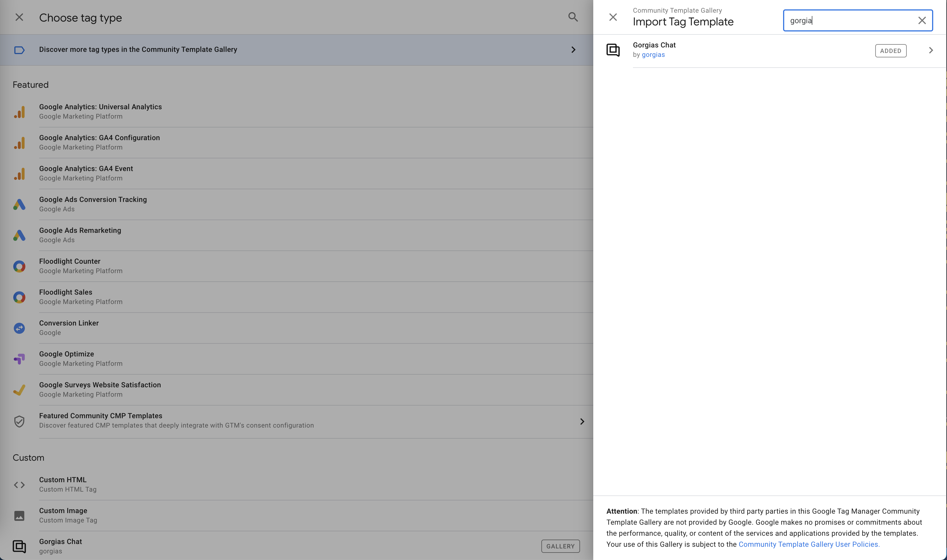Click Google Analytics: Universal Analytics icon
Viewport: 947px width, 560px height.
pyautogui.click(x=19, y=112)
